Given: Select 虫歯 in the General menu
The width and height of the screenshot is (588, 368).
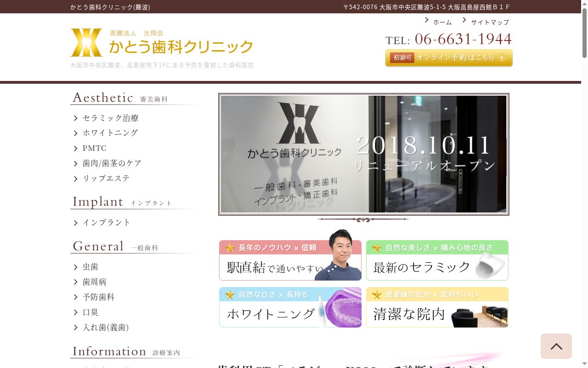Looking at the screenshot, I should tap(90, 267).
